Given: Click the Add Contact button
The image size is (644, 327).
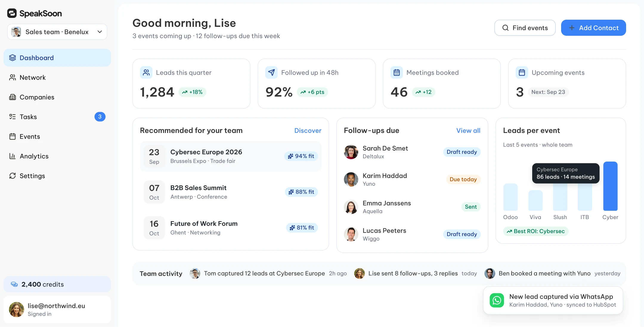Looking at the screenshot, I should tap(593, 28).
